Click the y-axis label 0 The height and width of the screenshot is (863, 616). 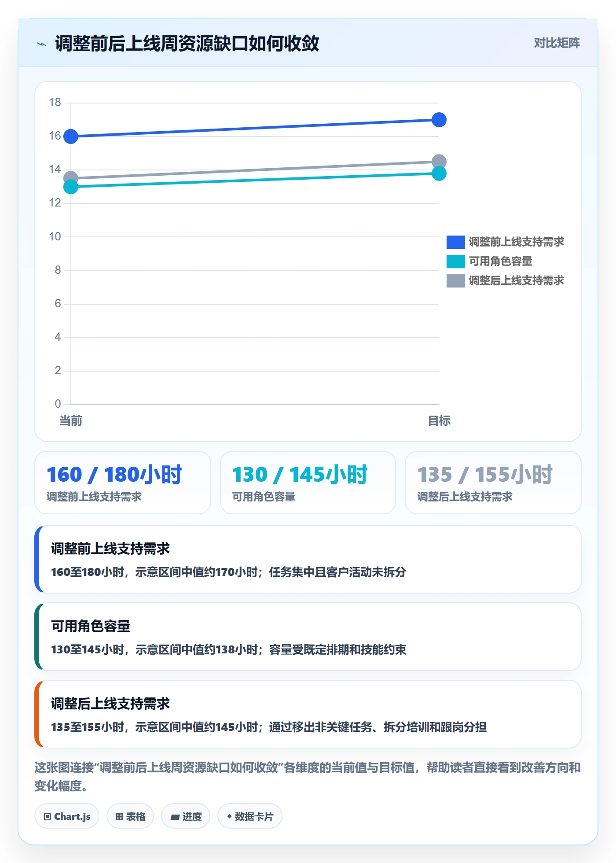click(x=58, y=404)
